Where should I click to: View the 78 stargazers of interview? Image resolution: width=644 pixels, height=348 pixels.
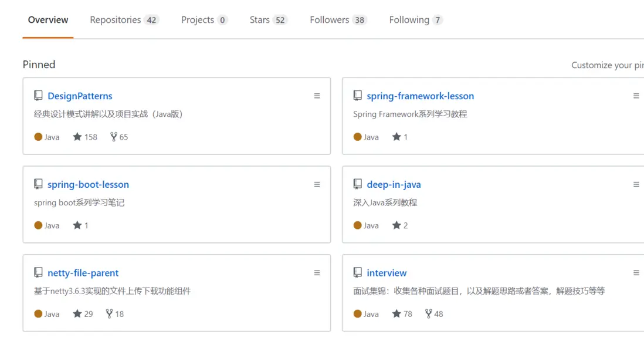click(402, 314)
